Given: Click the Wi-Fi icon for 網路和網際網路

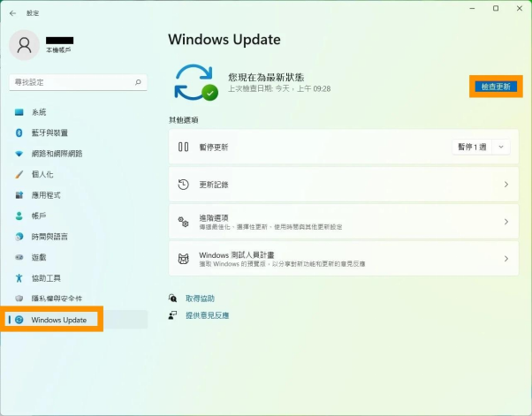Looking at the screenshot, I should click(x=19, y=154).
